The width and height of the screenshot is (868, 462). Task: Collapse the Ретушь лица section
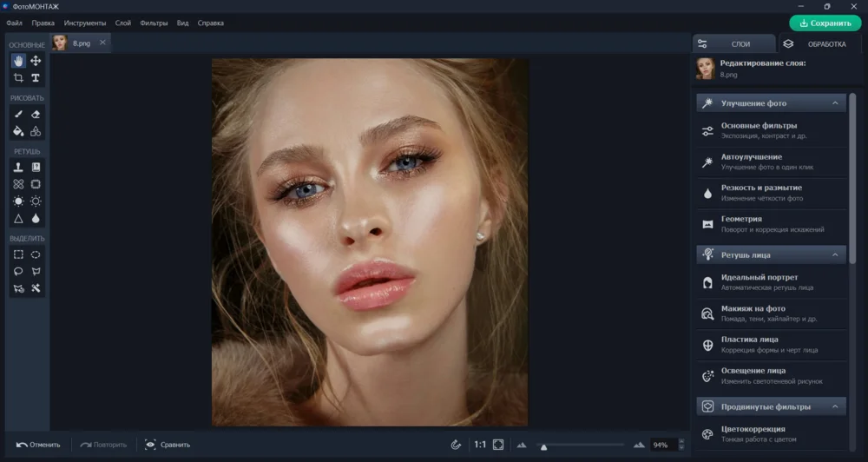[836, 255]
